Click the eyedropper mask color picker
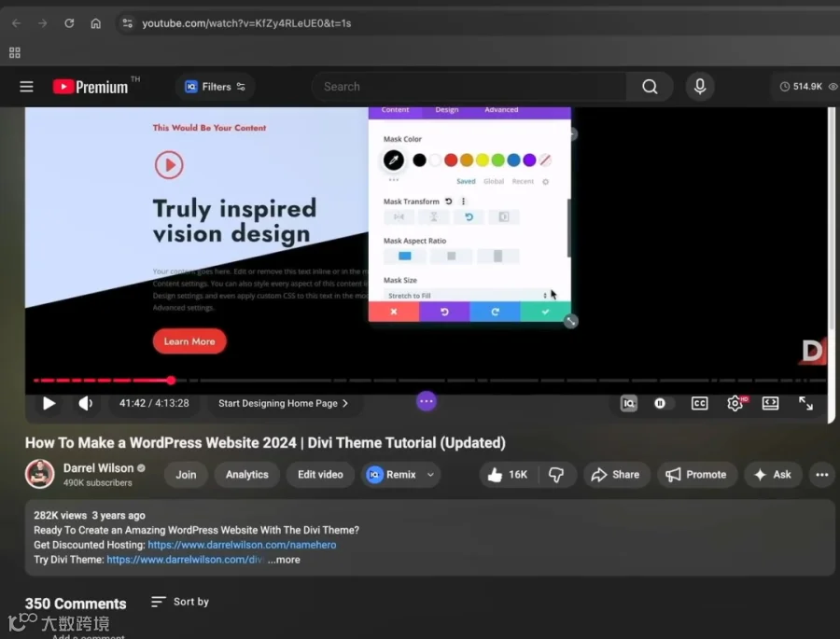840x639 pixels. [393, 160]
